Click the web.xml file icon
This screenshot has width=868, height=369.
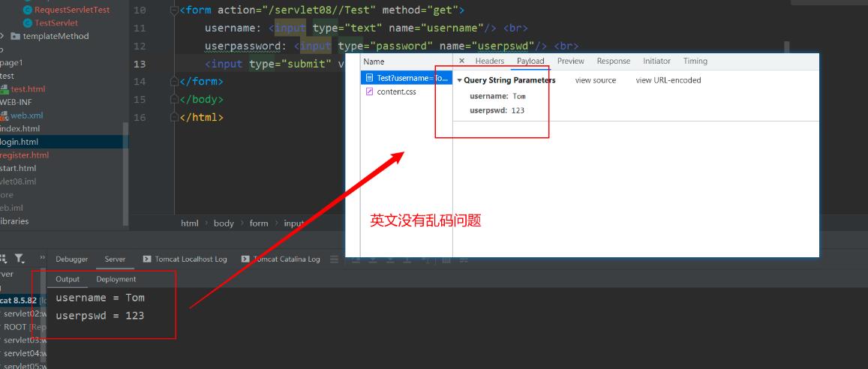coord(5,115)
